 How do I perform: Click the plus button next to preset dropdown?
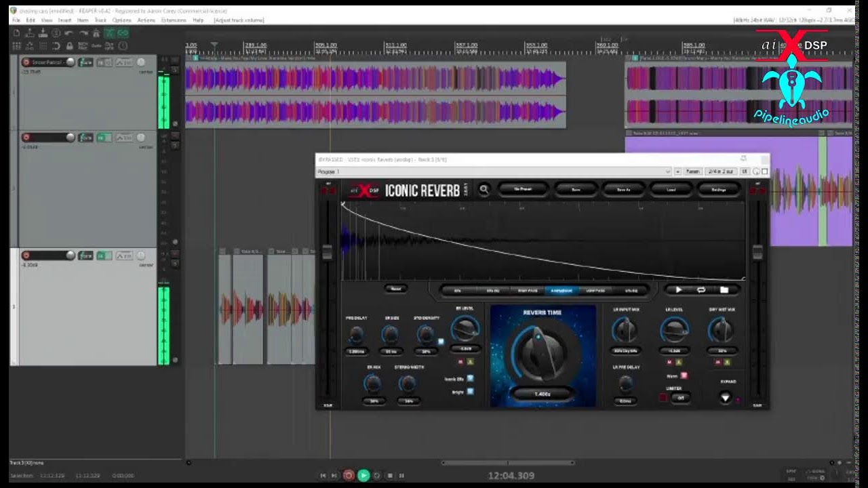point(678,171)
